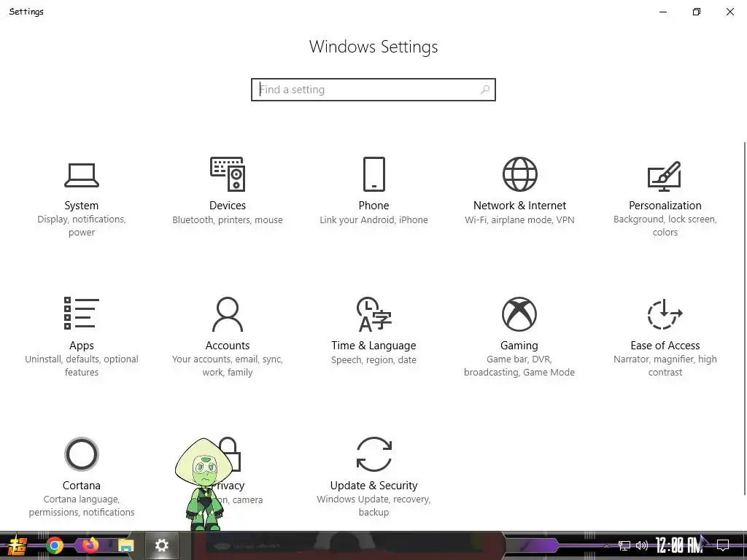747x560 pixels.
Task: Click "Background, lock screen, colors" text
Action: click(665, 226)
